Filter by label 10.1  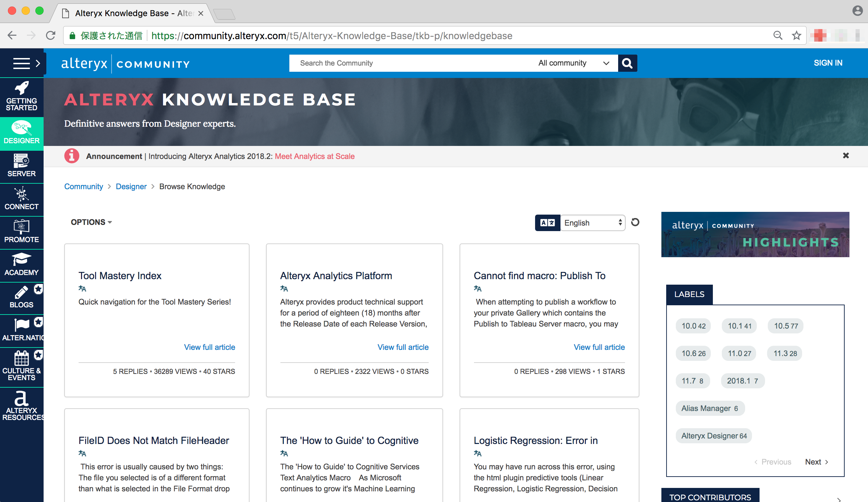[x=740, y=326]
